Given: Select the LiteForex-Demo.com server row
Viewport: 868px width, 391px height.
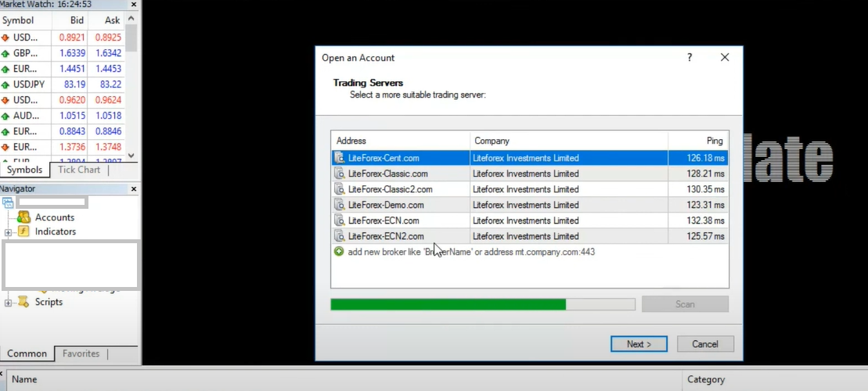Looking at the screenshot, I should coord(530,205).
